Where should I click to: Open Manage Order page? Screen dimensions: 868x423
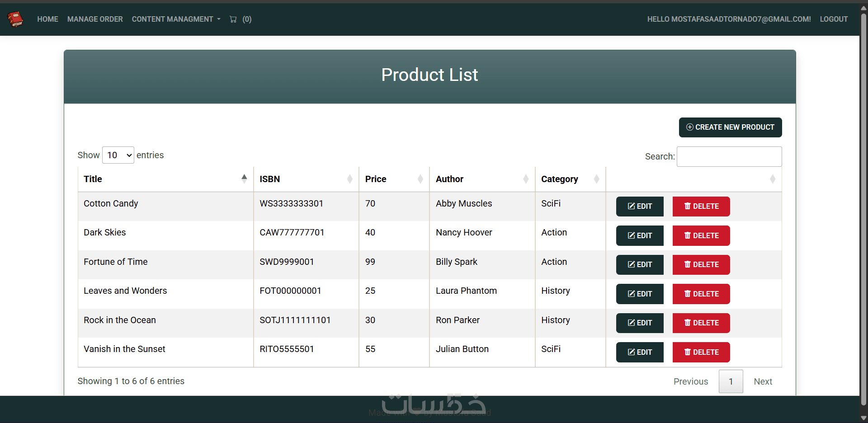pyautogui.click(x=95, y=19)
